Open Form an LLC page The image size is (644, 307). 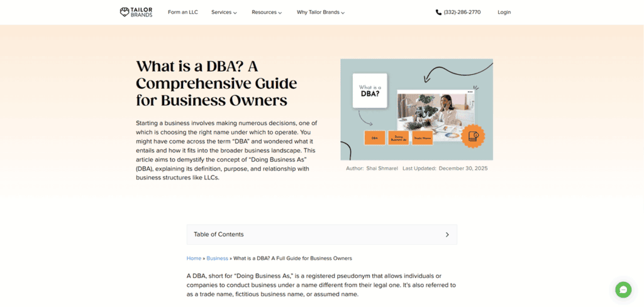coord(183,13)
